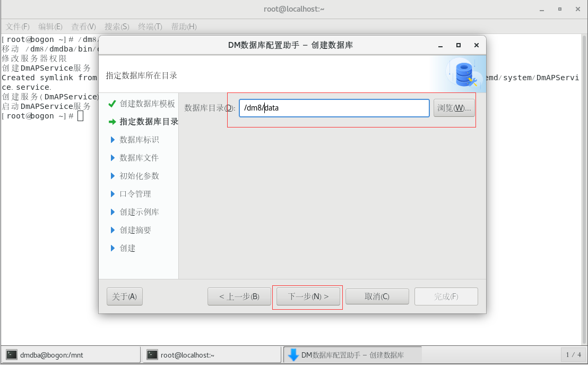
Task: Maximize the root@localhost terminal window
Action: click(559, 9)
